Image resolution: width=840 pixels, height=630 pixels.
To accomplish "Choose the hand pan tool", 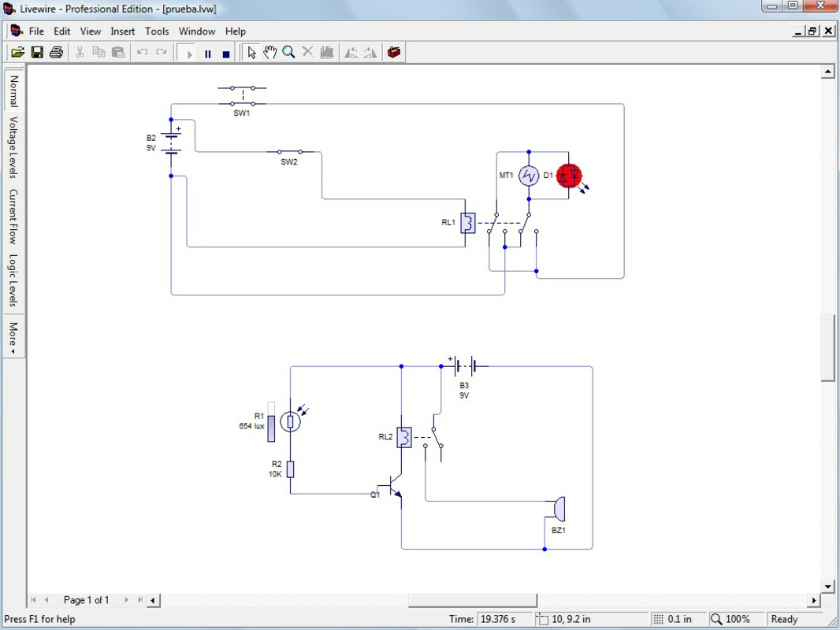I will pos(269,53).
